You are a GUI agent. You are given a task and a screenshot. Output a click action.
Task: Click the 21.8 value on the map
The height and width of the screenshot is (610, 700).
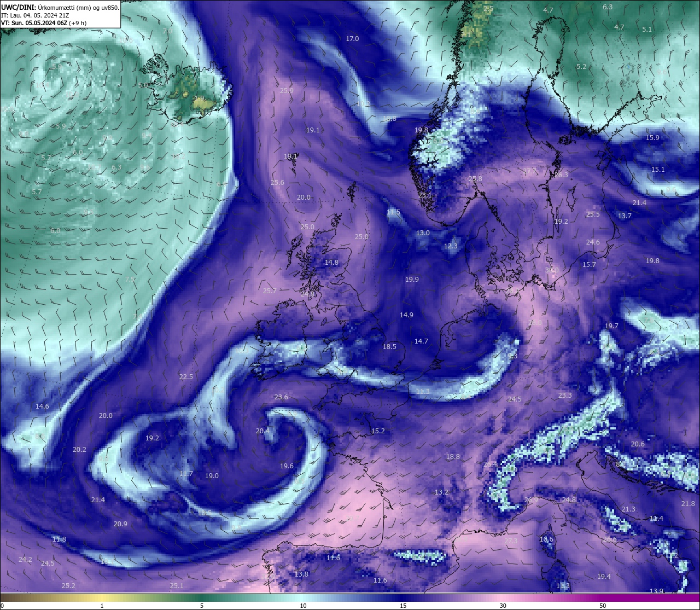[x=688, y=504]
